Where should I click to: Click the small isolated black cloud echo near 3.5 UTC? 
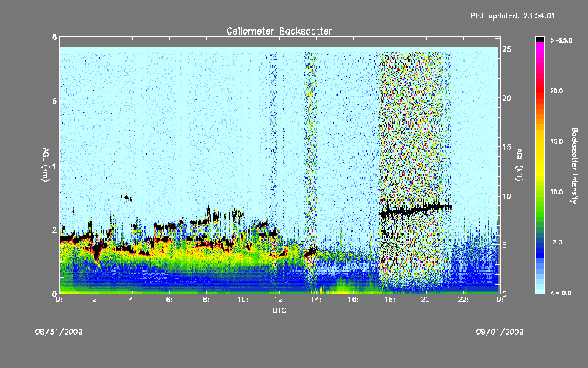point(126,197)
